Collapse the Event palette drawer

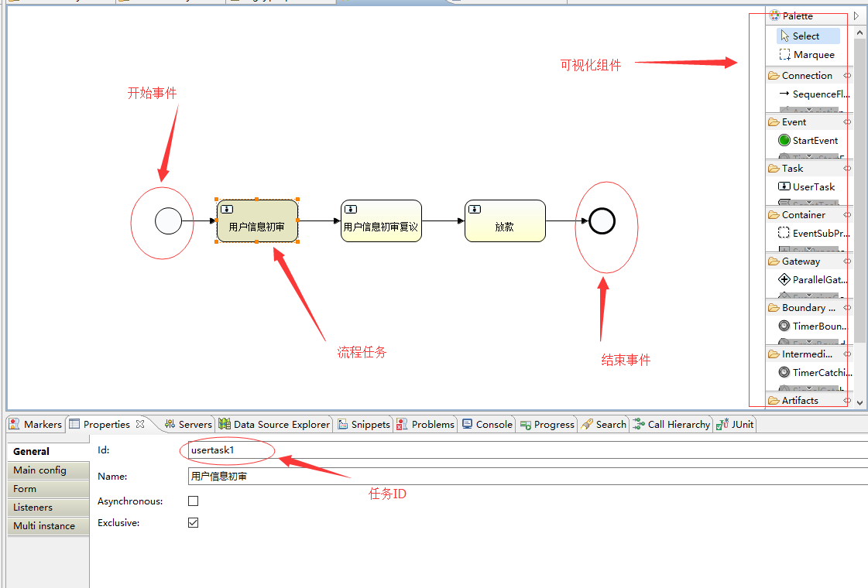click(x=809, y=121)
